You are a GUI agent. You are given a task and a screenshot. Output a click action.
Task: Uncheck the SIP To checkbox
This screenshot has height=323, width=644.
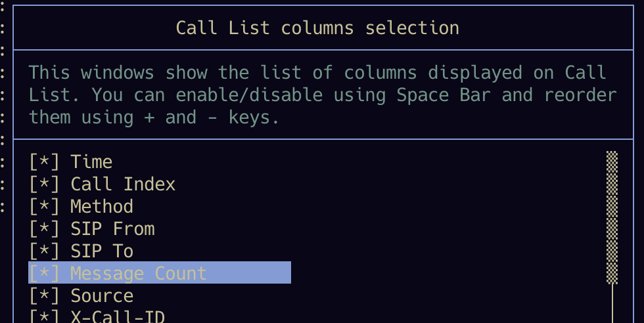pyautogui.click(x=44, y=251)
